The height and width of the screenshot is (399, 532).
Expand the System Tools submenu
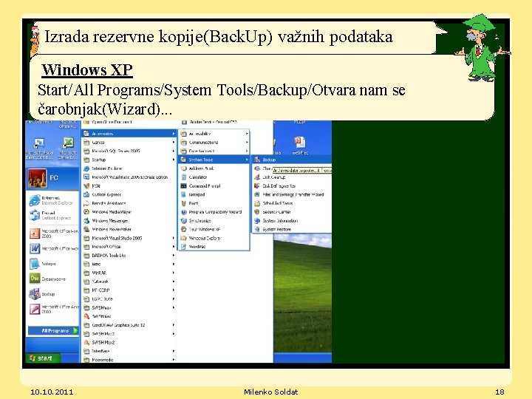(214, 160)
